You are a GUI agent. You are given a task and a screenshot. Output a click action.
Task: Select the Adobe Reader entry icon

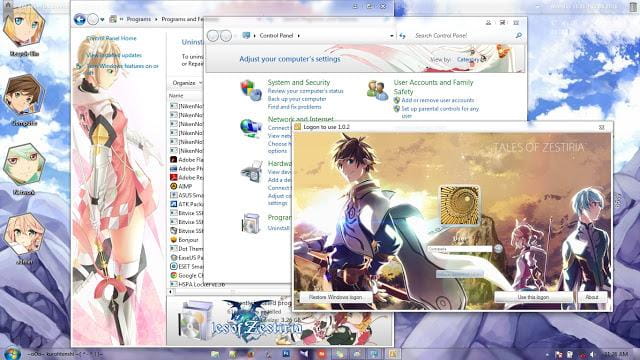click(x=173, y=178)
